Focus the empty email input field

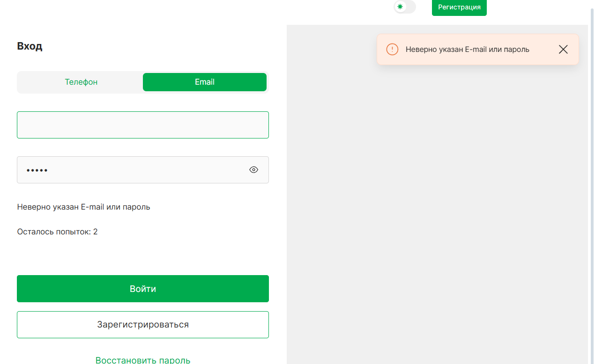(x=143, y=125)
